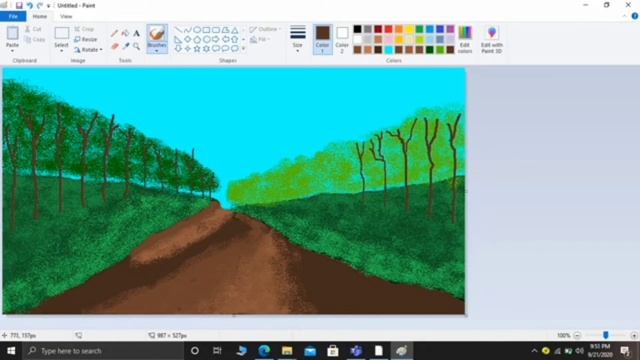This screenshot has width=640, height=360.
Task: Open Paint Help question mark icon
Action: point(635,16)
